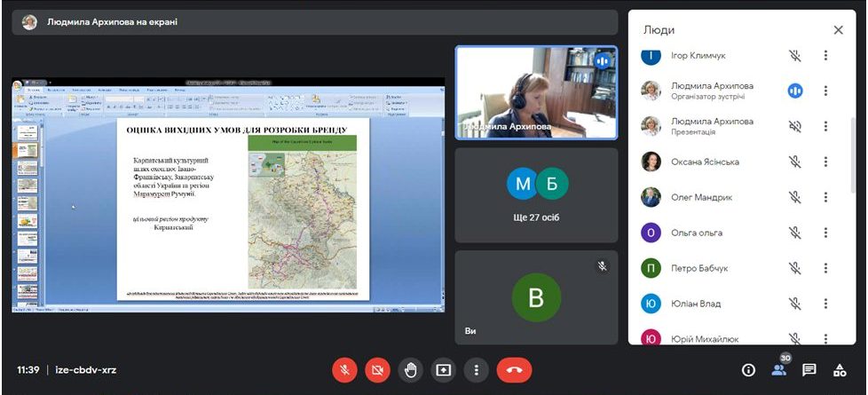Raise hand in the meeting
This screenshot has width=868, height=395.
[x=409, y=370]
